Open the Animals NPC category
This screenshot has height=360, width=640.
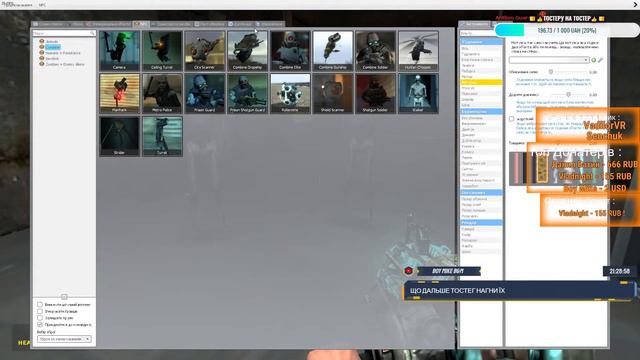52,42
